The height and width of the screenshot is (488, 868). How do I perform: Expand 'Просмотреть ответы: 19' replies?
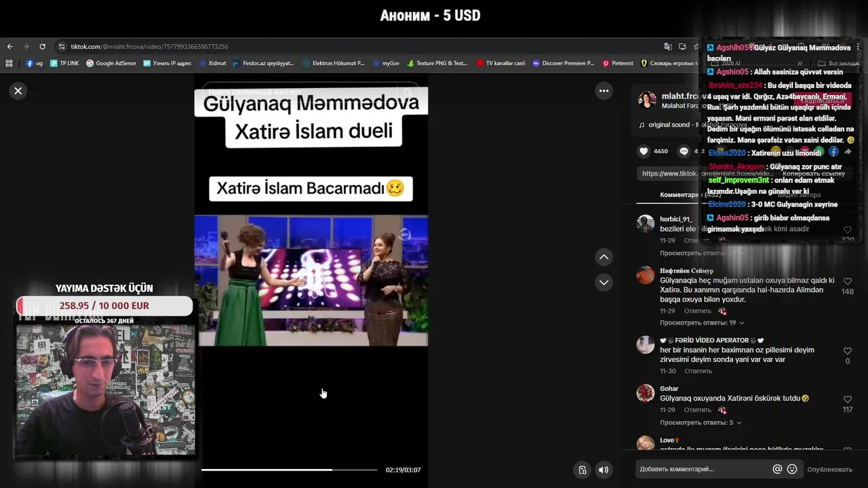[x=702, y=323]
